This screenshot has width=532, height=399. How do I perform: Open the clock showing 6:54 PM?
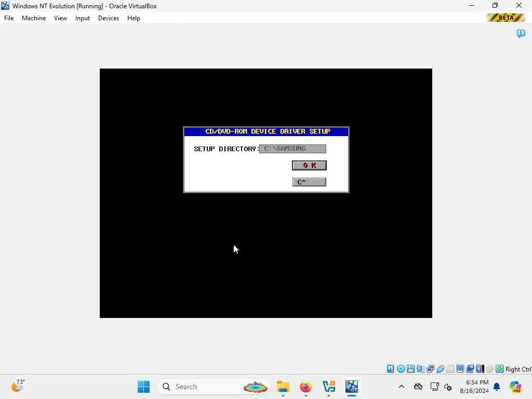pyautogui.click(x=474, y=387)
